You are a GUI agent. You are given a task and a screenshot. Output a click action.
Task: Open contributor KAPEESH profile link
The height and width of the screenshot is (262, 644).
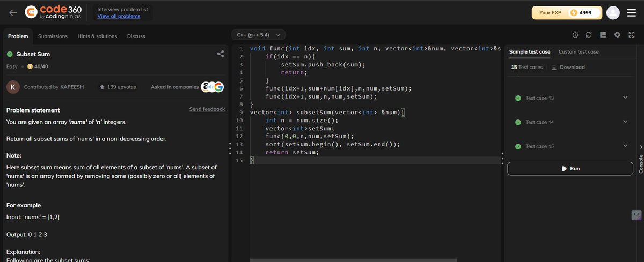point(72,87)
